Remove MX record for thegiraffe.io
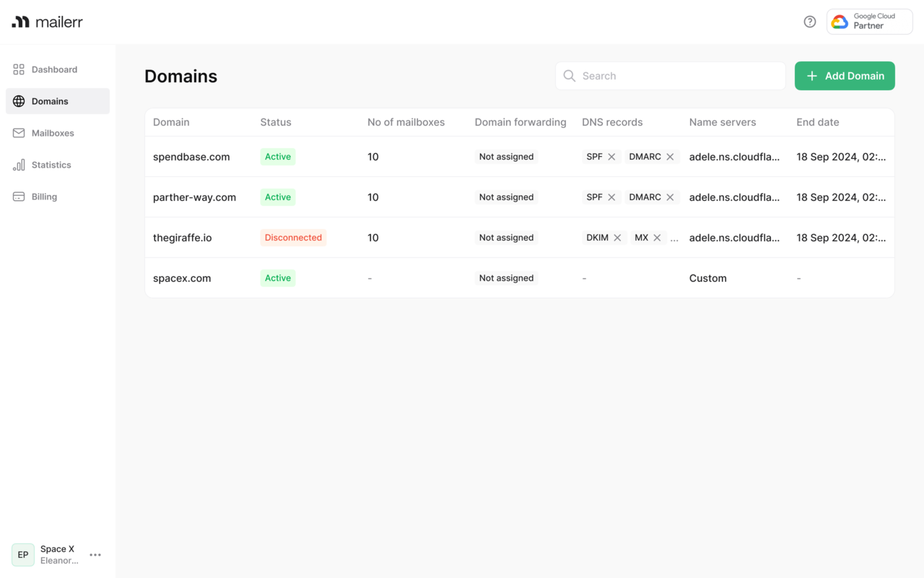 pos(657,238)
